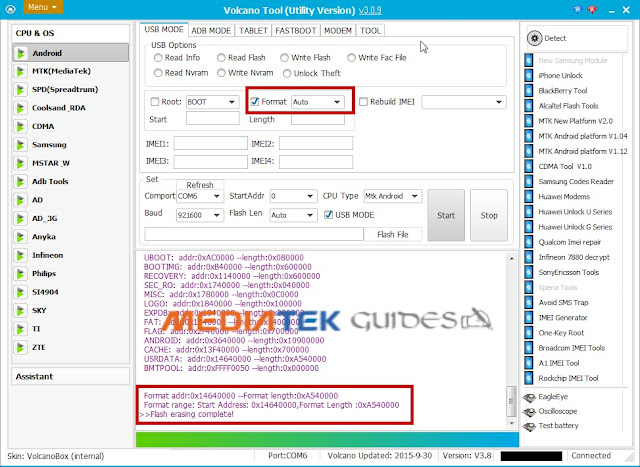Open the Assistant panel header
The width and height of the screenshot is (640, 467).
coord(71,376)
